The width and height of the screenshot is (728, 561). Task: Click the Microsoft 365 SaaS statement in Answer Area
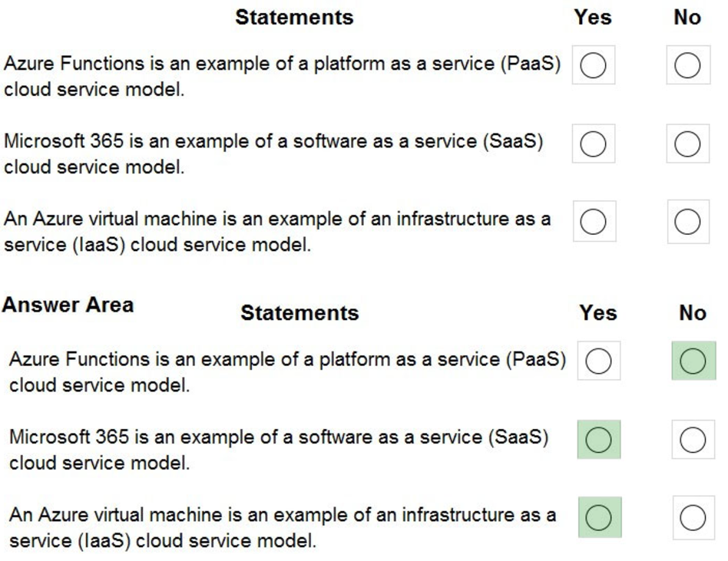pyautogui.click(x=279, y=450)
